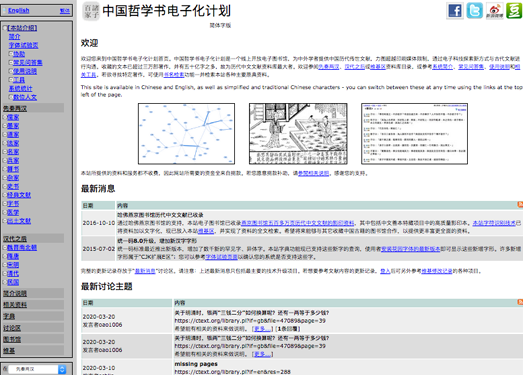Expand the 道家 category node
523x375 pixels.
5,135
